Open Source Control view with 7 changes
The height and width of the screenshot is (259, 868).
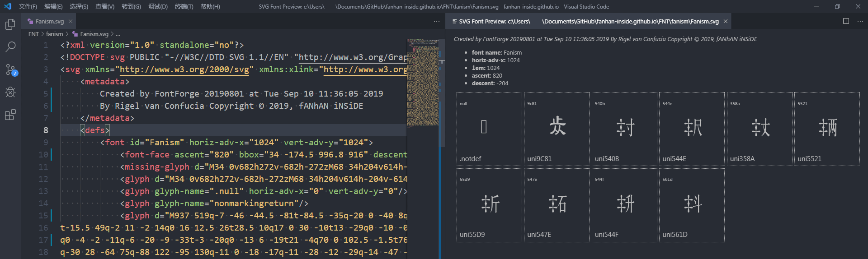(10, 69)
